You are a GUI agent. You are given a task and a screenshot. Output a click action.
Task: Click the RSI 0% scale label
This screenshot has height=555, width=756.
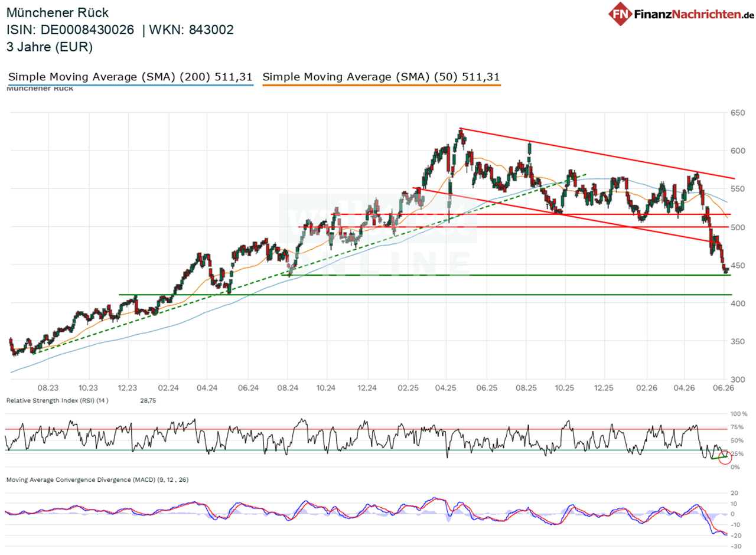tap(735, 467)
